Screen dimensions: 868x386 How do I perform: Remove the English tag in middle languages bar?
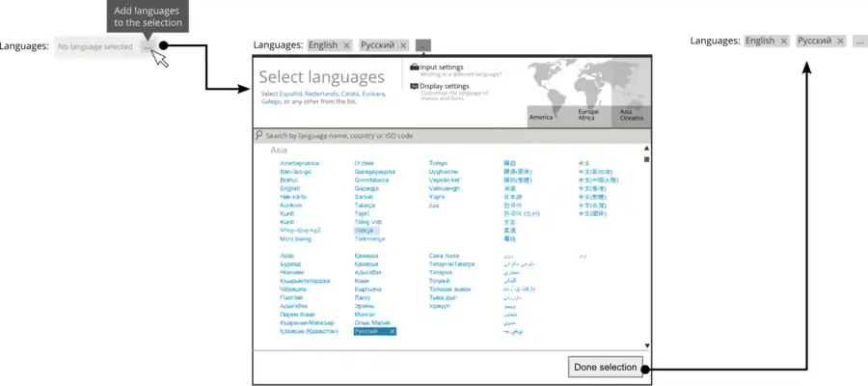point(346,45)
